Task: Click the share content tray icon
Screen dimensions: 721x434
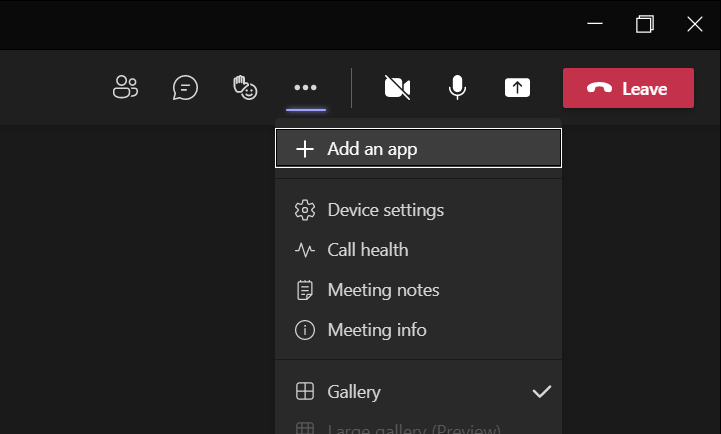Action: pyautogui.click(x=516, y=88)
